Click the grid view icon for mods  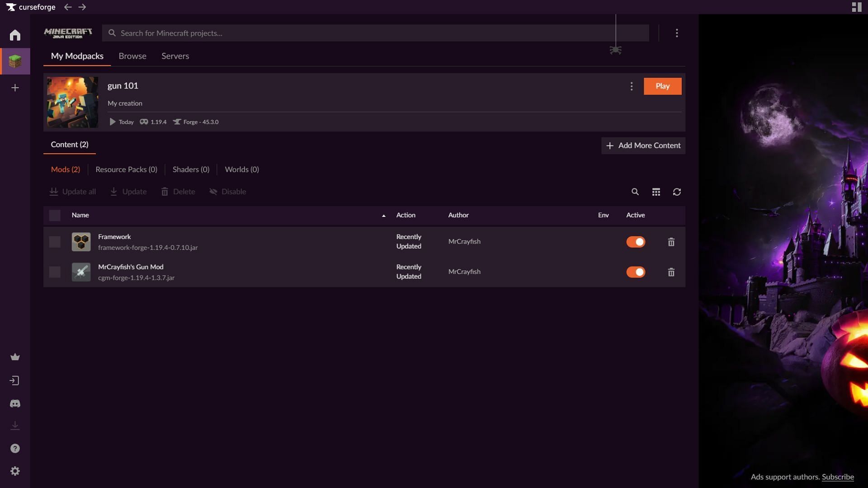655,191
